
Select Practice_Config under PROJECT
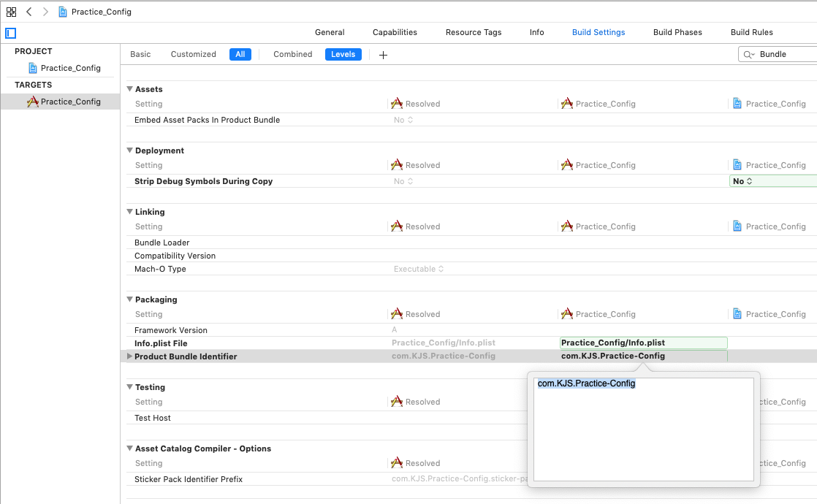pyautogui.click(x=64, y=68)
